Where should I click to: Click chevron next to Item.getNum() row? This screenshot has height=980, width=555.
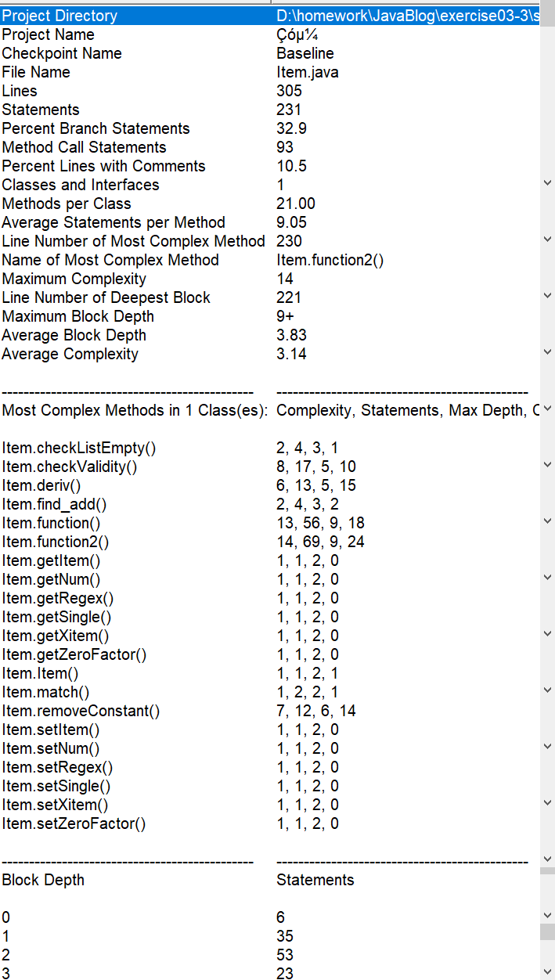(x=547, y=578)
